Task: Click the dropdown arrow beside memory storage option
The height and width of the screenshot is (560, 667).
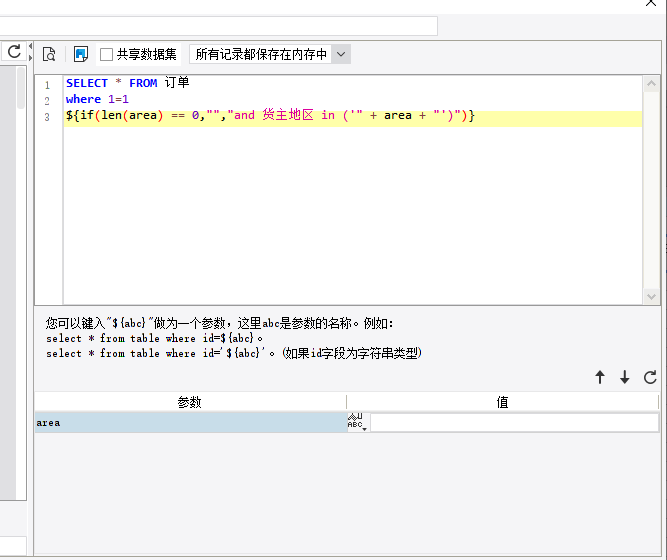Action: pos(341,54)
